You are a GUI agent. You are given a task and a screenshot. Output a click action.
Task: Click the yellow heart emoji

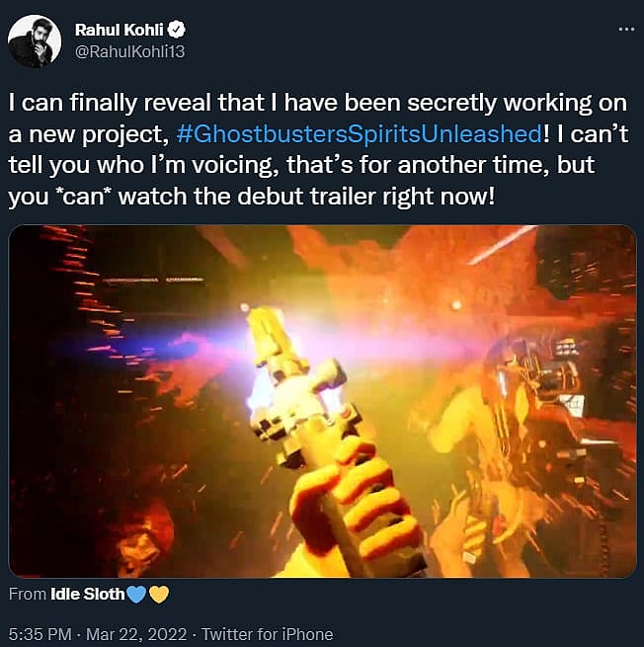pos(158,594)
